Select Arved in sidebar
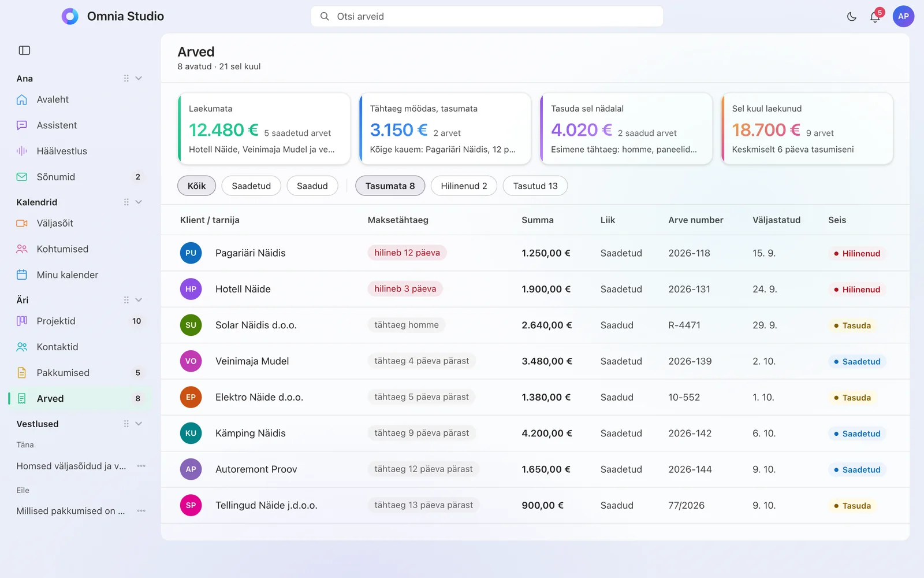 tap(81, 398)
